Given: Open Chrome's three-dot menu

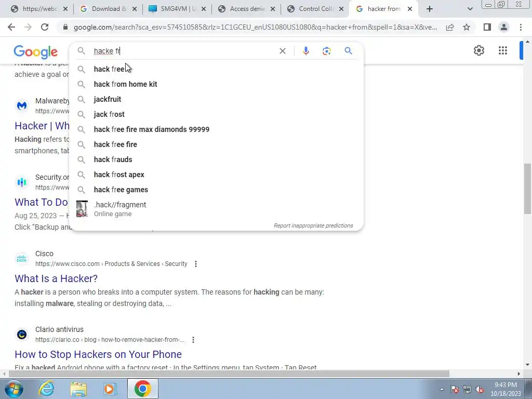Looking at the screenshot, I should click(521, 27).
